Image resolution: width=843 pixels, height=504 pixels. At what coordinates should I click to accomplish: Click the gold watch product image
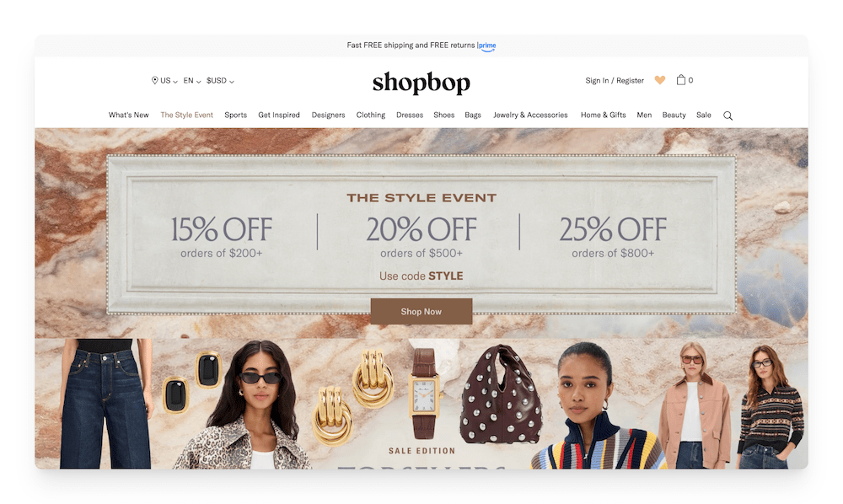point(424,394)
